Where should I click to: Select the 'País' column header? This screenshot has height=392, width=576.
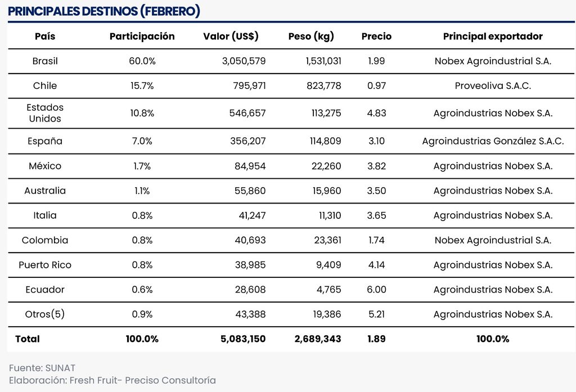45,37
